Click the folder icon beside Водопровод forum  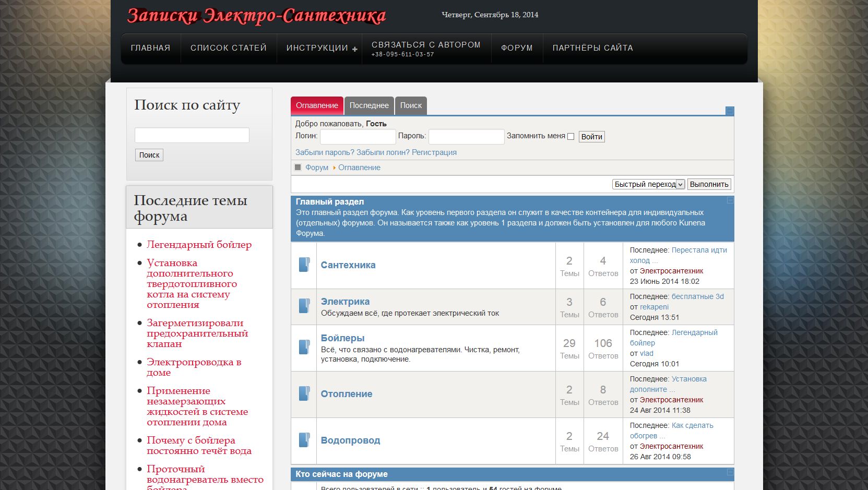pos(304,440)
